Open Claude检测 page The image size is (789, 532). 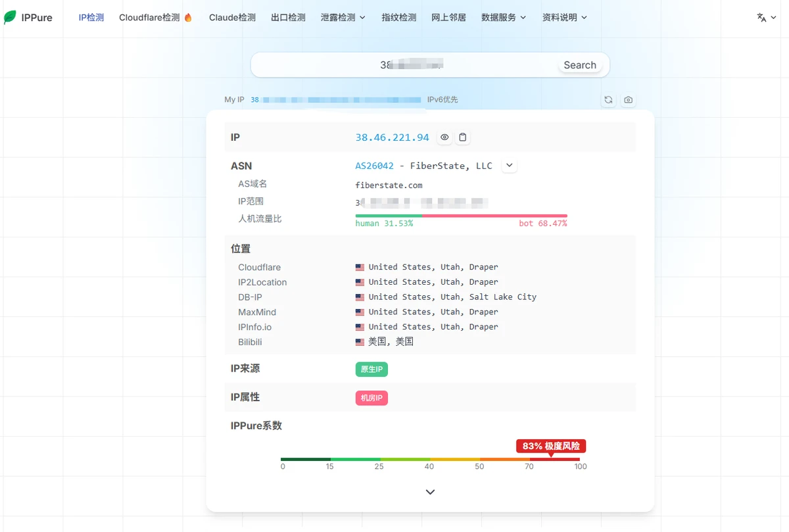(232, 18)
